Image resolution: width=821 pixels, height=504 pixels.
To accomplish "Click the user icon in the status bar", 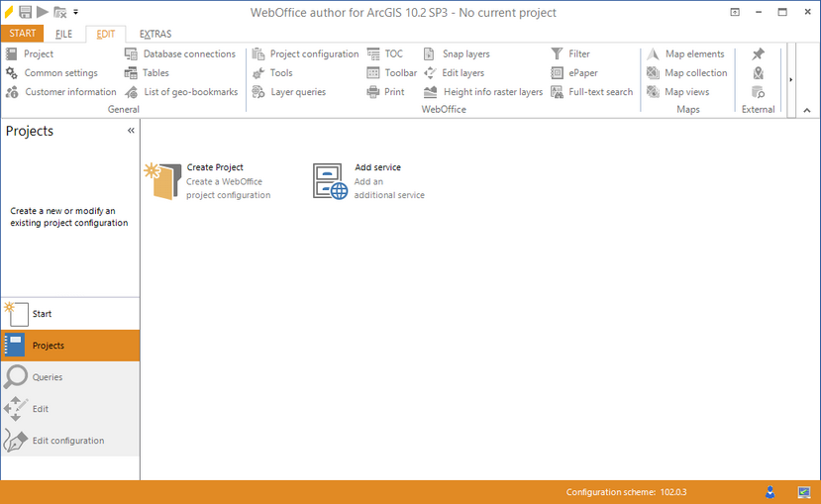I will pos(770,492).
